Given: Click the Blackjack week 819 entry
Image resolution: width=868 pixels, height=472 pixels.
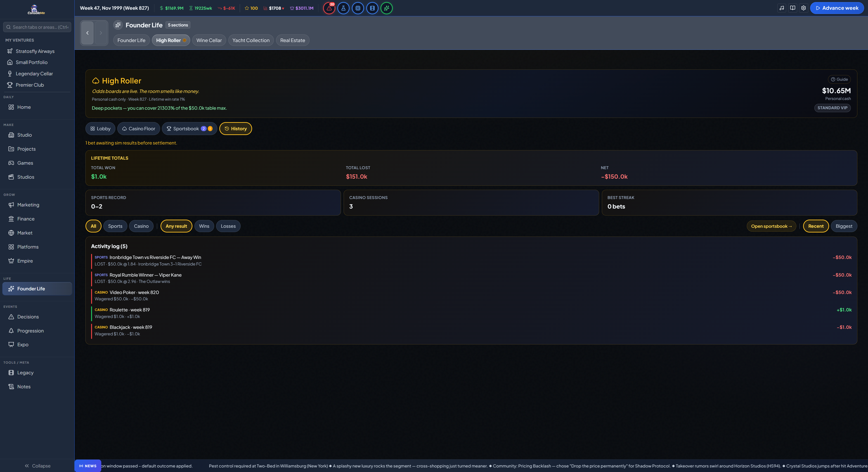Looking at the screenshot, I should click(x=471, y=331).
